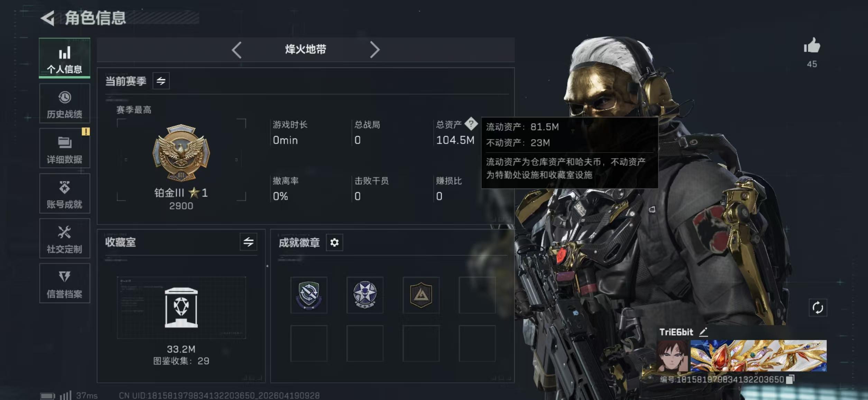Give a thumbs-up like to this profile

(812, 45)
